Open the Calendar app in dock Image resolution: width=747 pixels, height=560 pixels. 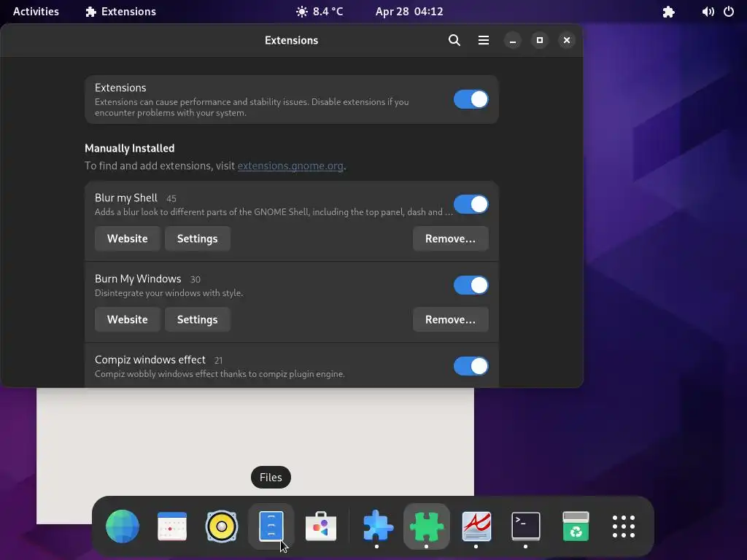(172, 526)
